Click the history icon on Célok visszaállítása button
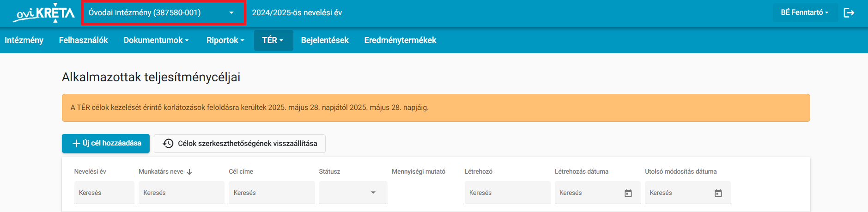Viewport: 868px width, 212px height. tap(168, 144)
